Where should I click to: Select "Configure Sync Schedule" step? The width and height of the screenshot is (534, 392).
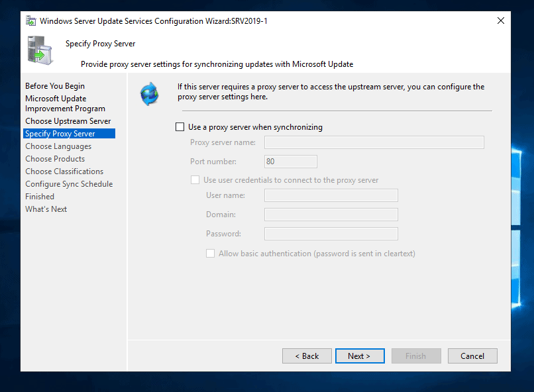68,183
